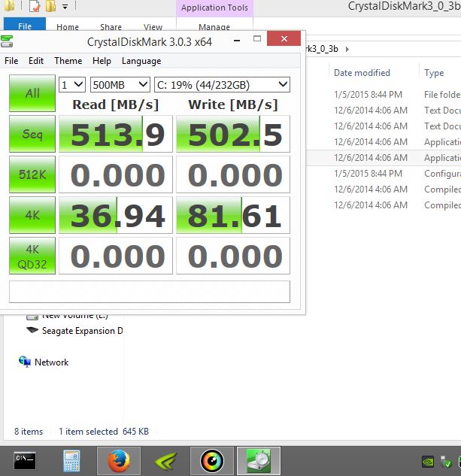Viewport: 461px width, 476px height.
Task: Click the 4K write result 81.61
Action: 233,215
